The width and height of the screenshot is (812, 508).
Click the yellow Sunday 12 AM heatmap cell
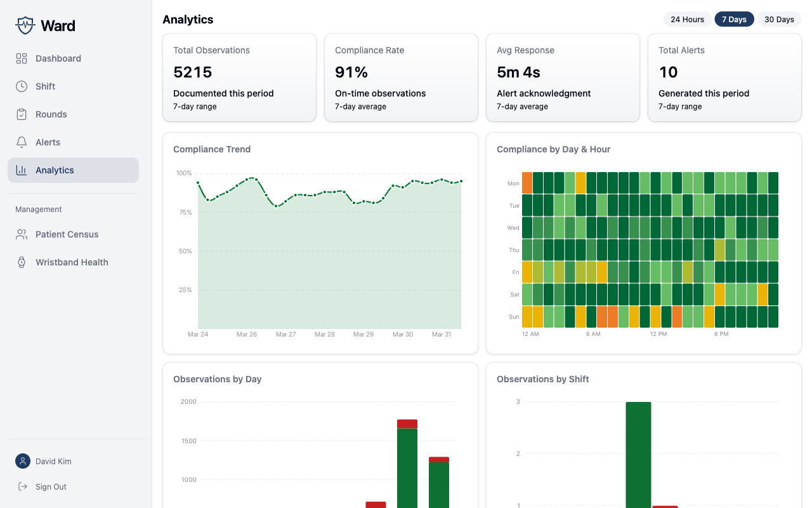[x=527, y=317]
